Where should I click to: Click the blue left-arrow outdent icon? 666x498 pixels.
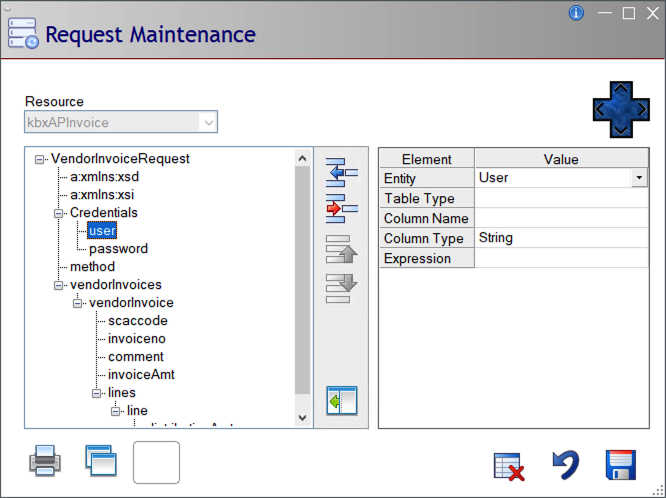coord(342,173)
